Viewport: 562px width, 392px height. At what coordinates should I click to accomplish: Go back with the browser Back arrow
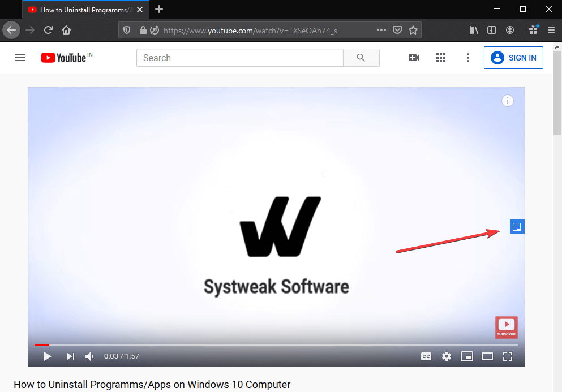11,30
